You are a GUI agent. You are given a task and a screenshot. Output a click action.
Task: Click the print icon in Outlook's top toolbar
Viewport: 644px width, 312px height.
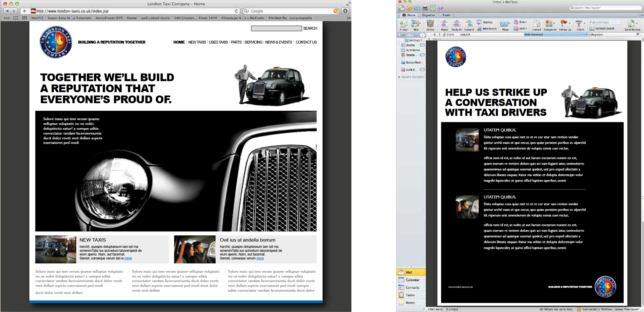pos(425,8)
